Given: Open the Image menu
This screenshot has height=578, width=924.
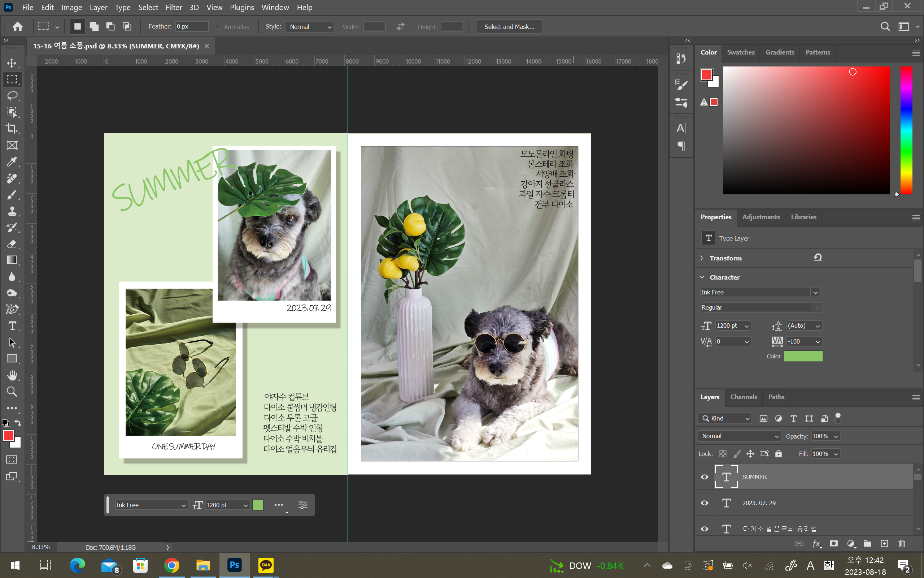Looking at the screenshot, I should click(72, 7).
